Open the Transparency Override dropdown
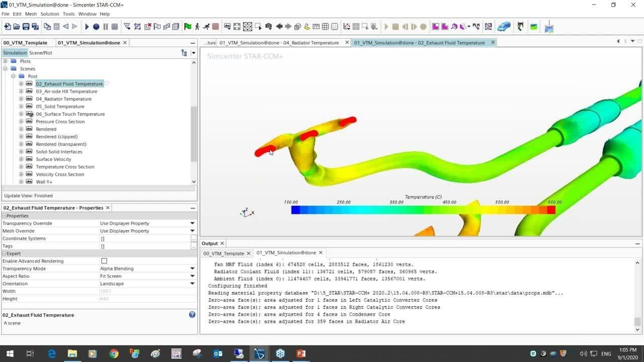644x362 pixels. [x=192, y=223]
